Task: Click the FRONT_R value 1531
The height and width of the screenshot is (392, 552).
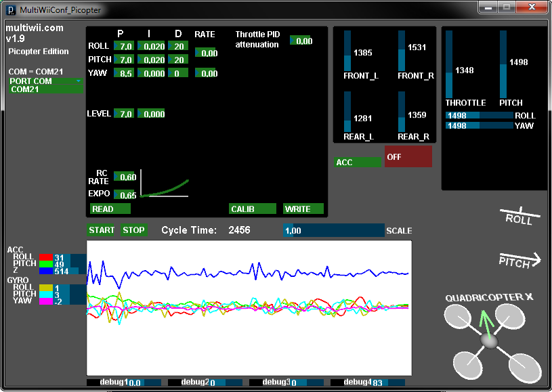Action: (417, 47)
